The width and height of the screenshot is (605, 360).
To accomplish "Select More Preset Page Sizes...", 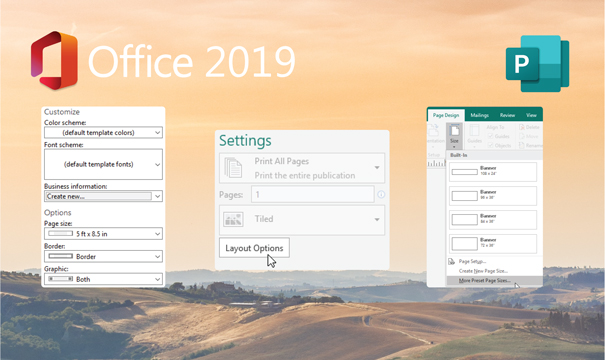I will coord(494,281).
